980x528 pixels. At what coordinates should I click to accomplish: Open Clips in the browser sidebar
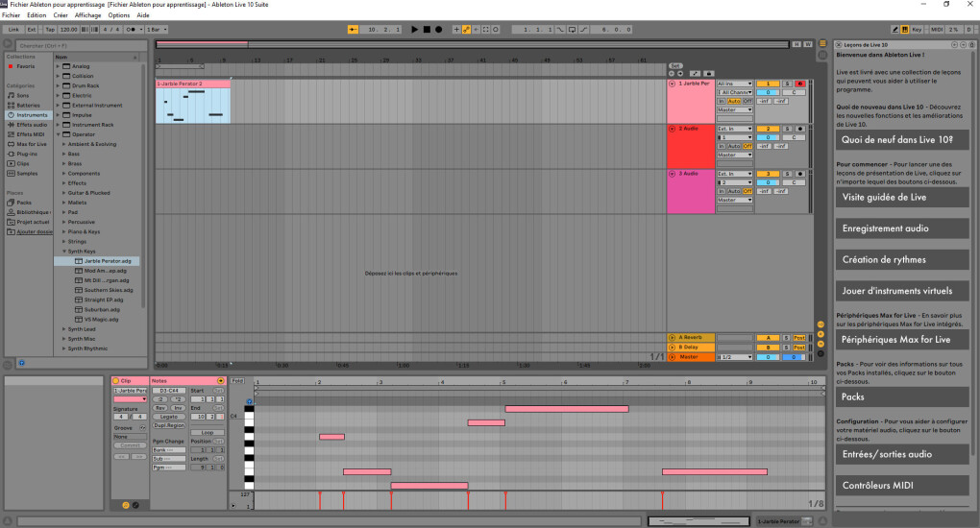[x=23, y=164]
